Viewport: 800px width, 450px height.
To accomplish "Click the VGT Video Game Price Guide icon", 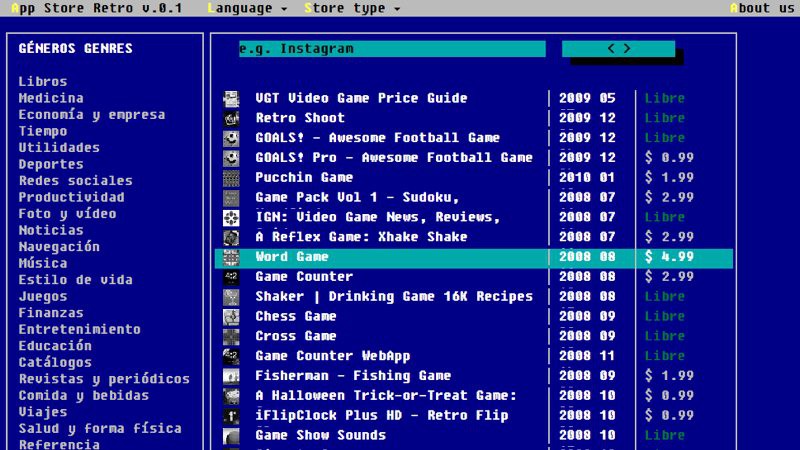I will click(231, 98).
